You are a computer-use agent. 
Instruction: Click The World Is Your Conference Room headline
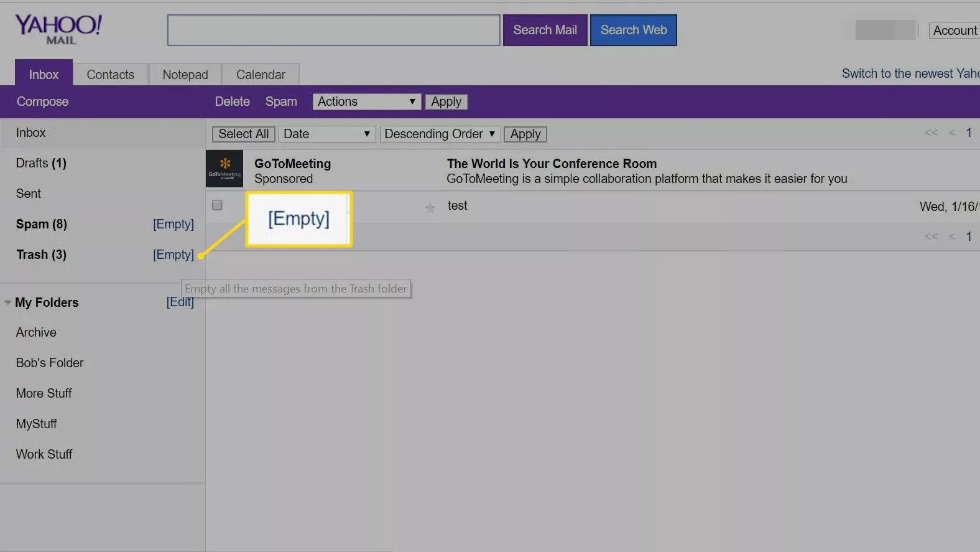tap(552, 164)
